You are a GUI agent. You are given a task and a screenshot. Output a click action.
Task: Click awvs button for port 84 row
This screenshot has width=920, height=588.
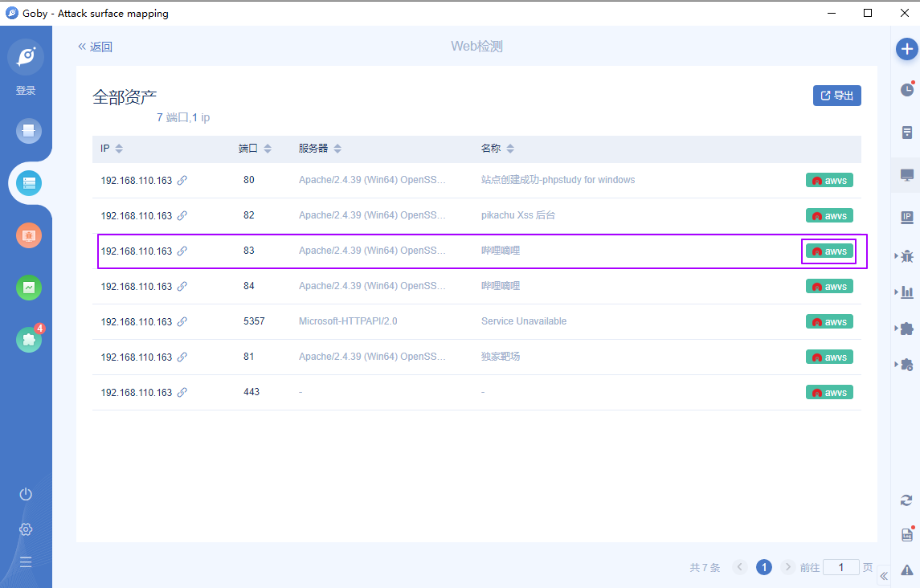(x=829, y=287)
